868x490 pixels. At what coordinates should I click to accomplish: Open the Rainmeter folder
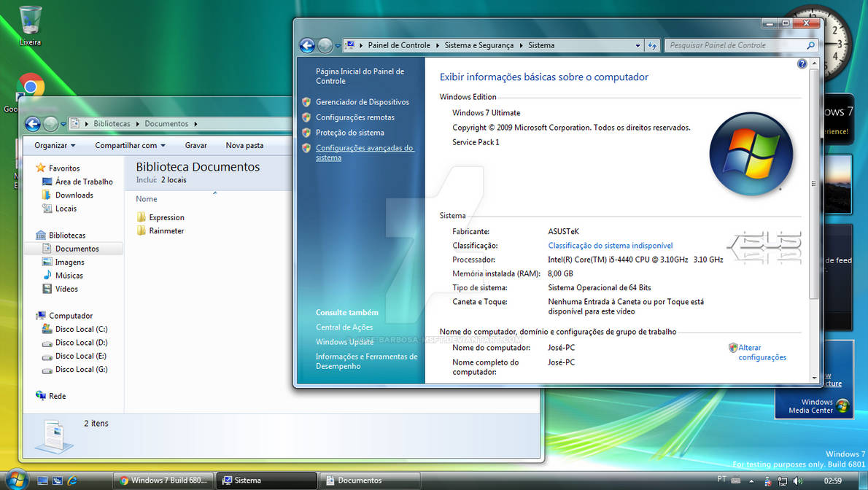tap(160, 231)
